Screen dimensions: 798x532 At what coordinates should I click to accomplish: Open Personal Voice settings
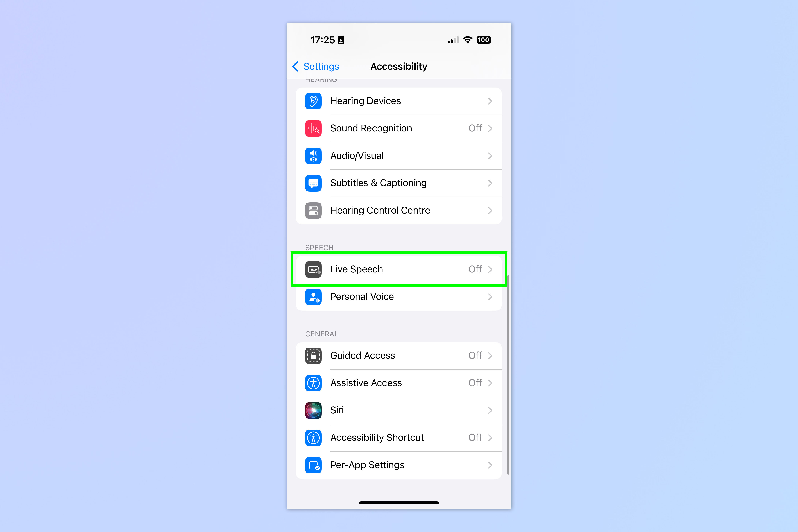[x=399, y=296]
